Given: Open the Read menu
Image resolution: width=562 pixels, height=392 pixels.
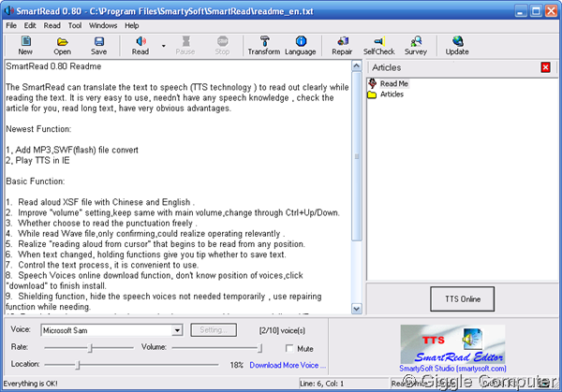Looking at the screenshot, I should 52,26.
